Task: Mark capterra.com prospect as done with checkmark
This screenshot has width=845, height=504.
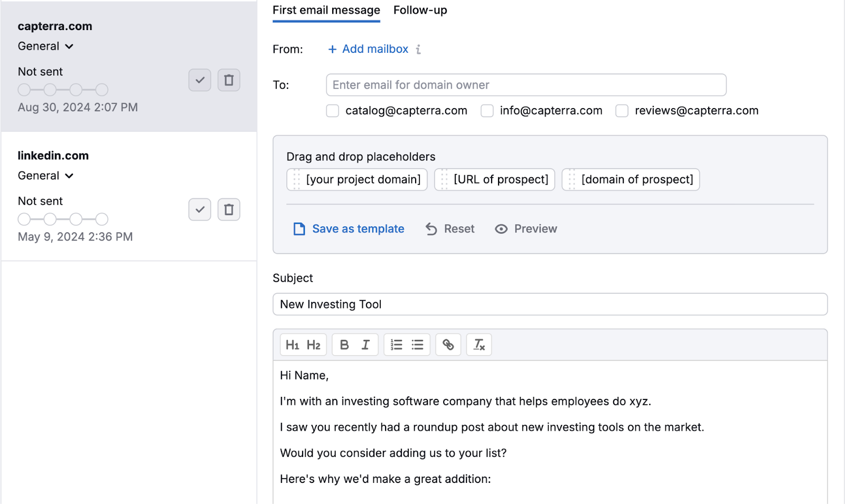Action: (200, 80)
